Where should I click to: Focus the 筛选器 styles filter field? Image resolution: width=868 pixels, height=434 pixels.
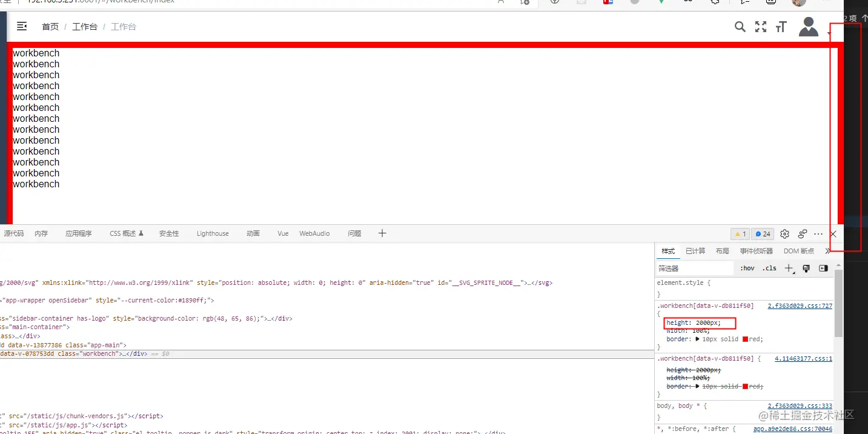click(x=695, y=269)
